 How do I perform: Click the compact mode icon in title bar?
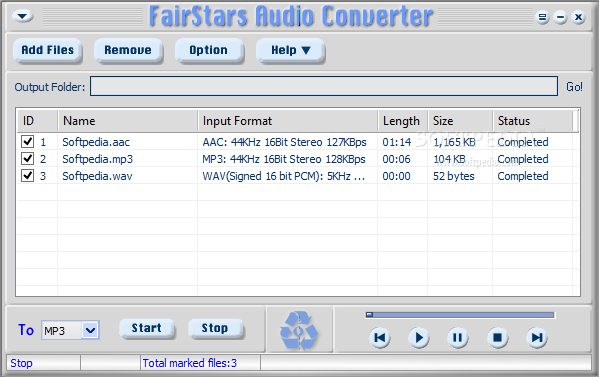click(x=542, y=17)
